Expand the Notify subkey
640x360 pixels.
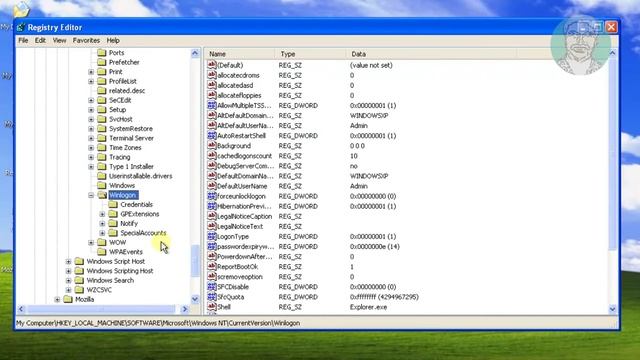click(x=102, y=224)
